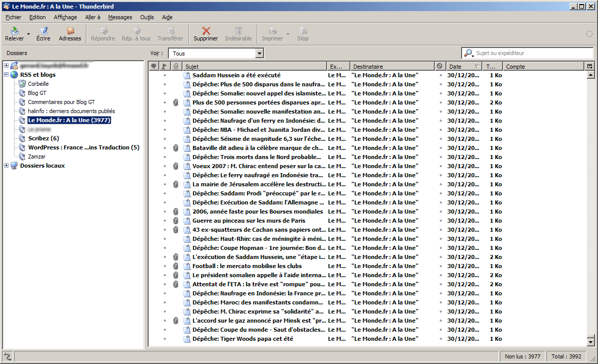Delete message with Supprimer button
This screenshot has height=364, width=598.
[206, 34]
